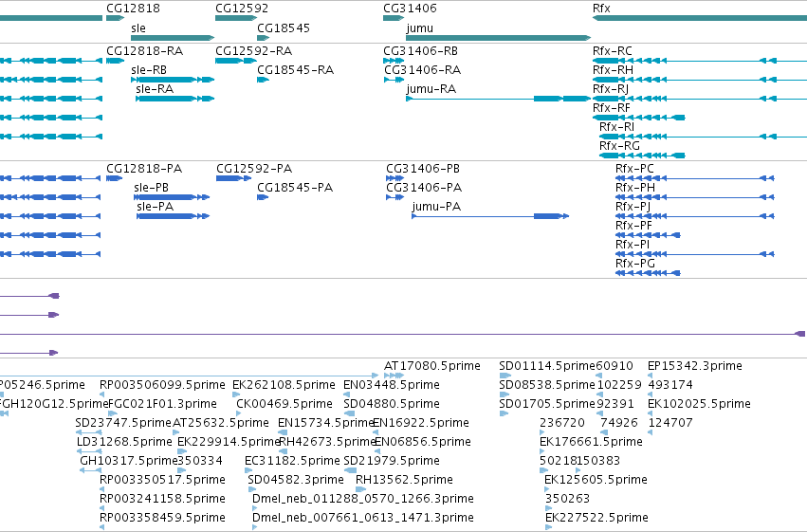Select the jumu gene bar

click(498, 38)
